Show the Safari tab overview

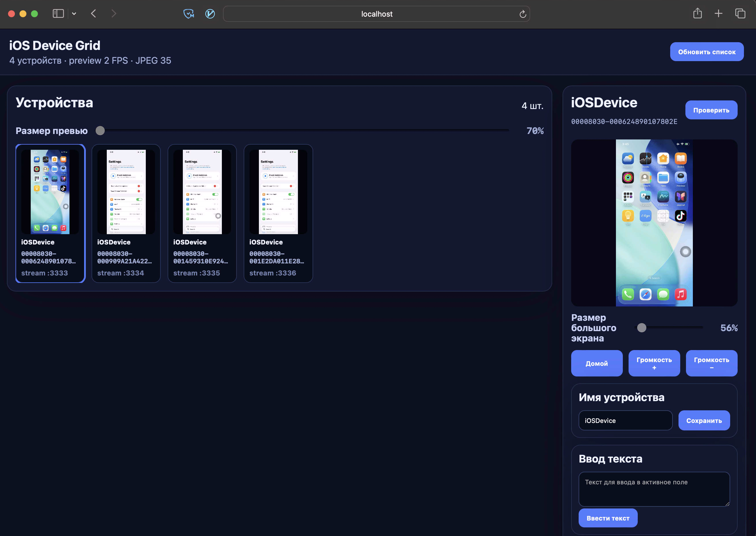740,13
